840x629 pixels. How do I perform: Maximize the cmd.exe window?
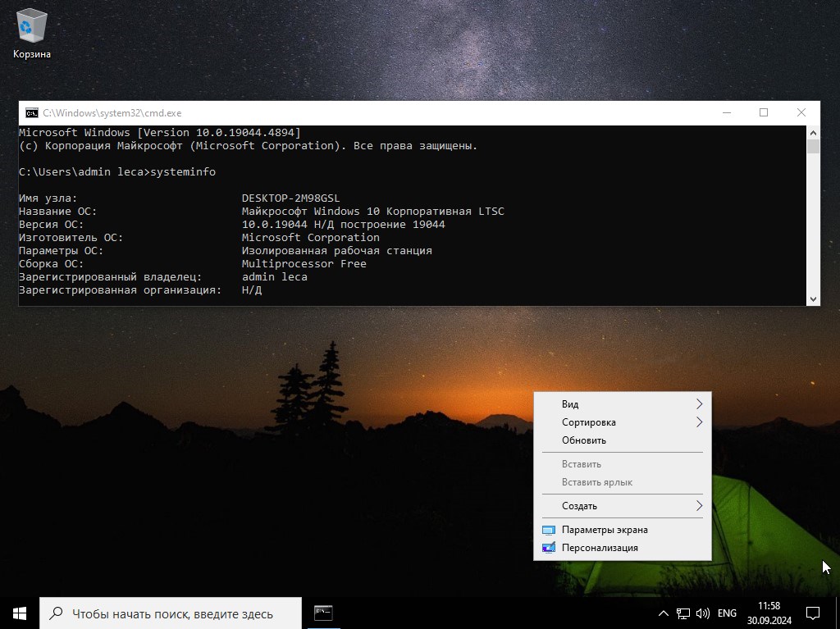click(764, 113)
